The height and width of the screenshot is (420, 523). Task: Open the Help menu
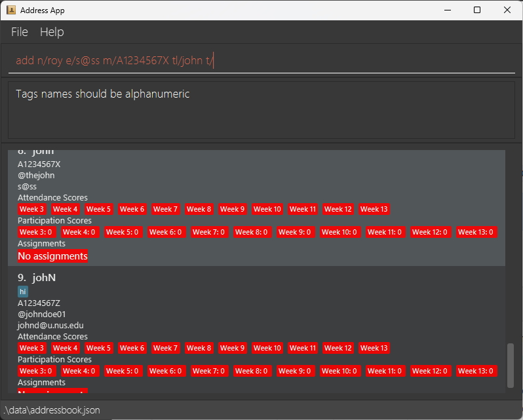tap(52, 32)
